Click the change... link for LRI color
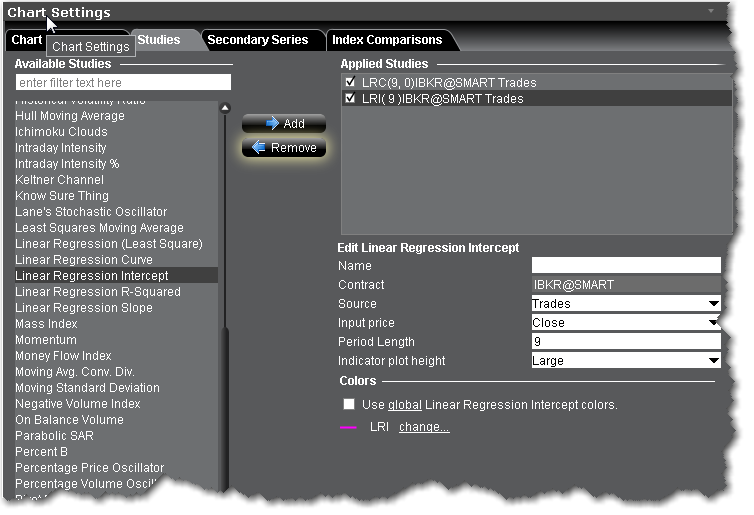Screen dimensions: 754x515 tap(424, 428)
